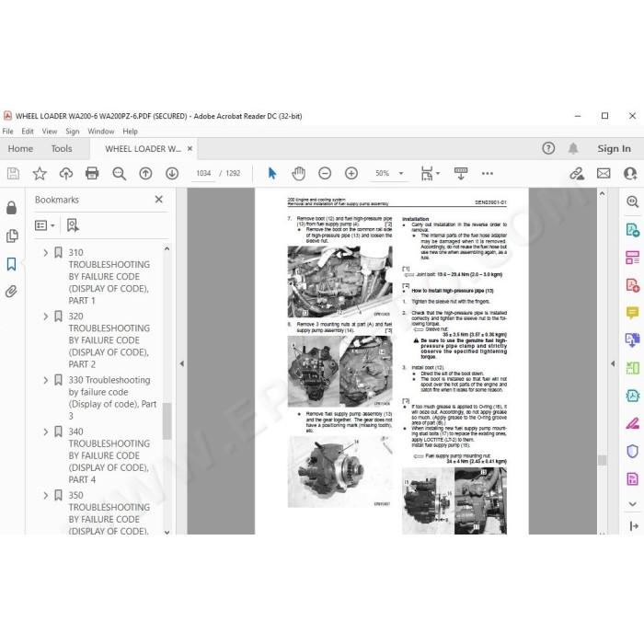Open bookmarks options list dropdown
The width and height of the screenshot is (644, 644).
[x=45, y=225]
